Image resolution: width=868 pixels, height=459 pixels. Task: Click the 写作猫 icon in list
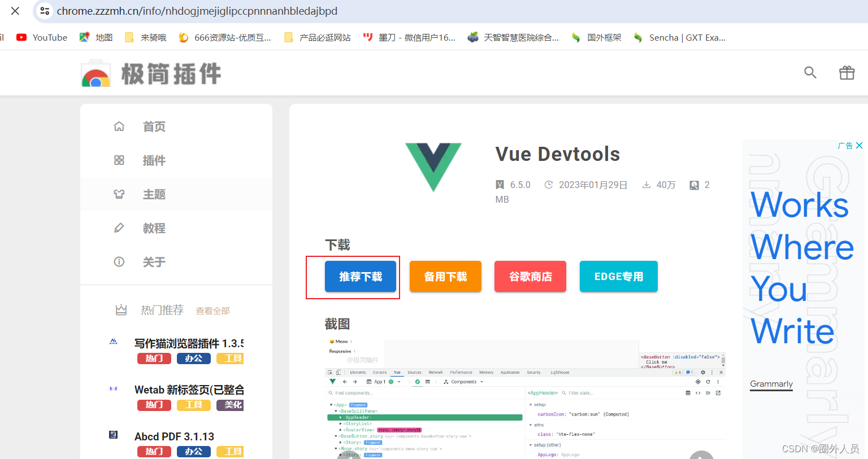point(113,342)
